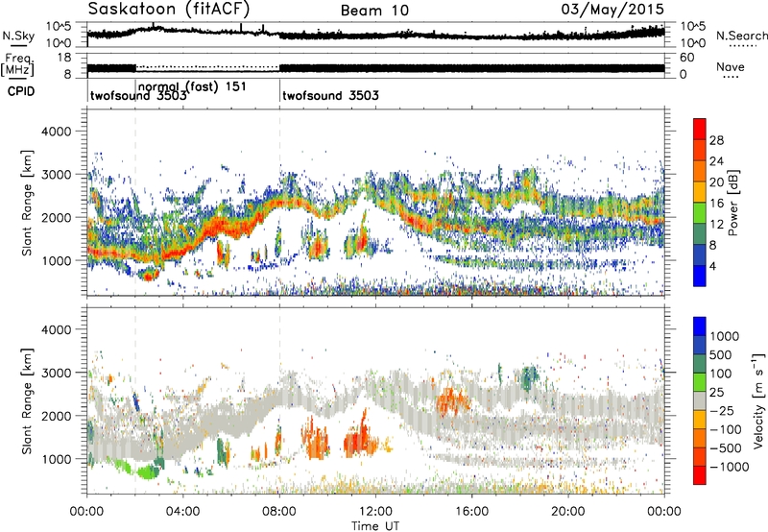Click the "20:00" time tick label

(568, 512)
